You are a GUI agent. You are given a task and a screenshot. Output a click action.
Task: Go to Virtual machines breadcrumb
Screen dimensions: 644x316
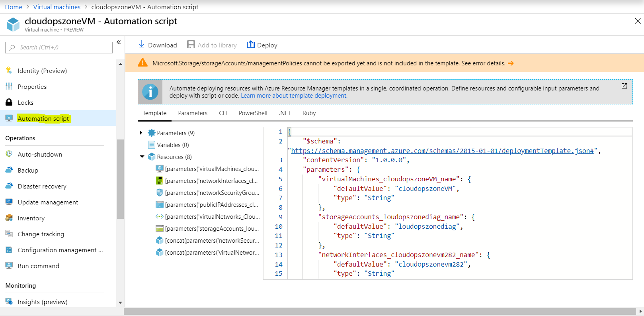pos(57,7)
